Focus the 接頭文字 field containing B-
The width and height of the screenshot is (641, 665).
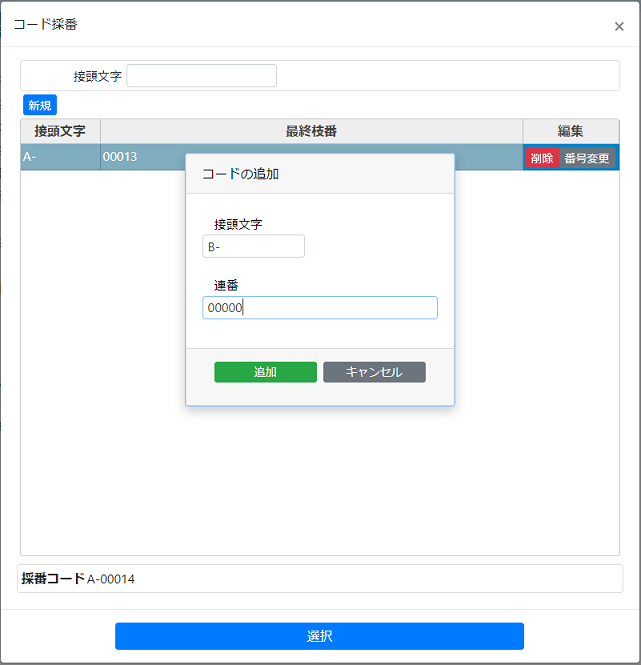(253, 246)
